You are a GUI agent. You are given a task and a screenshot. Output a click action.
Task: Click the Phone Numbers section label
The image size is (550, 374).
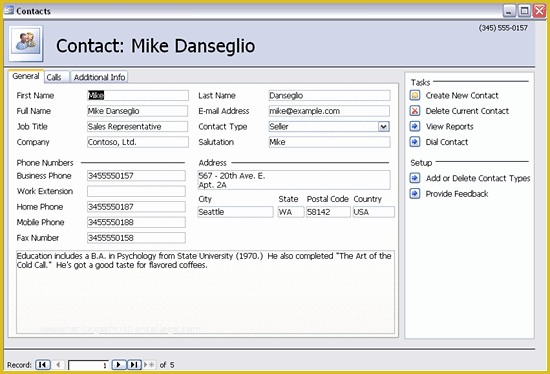(x=45, y=163)
